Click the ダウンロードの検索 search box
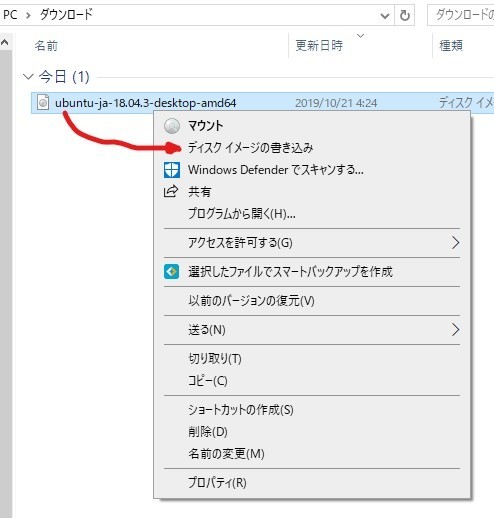Screen dimensions: 494x518 pyautogui.click(x=461, y=15)
